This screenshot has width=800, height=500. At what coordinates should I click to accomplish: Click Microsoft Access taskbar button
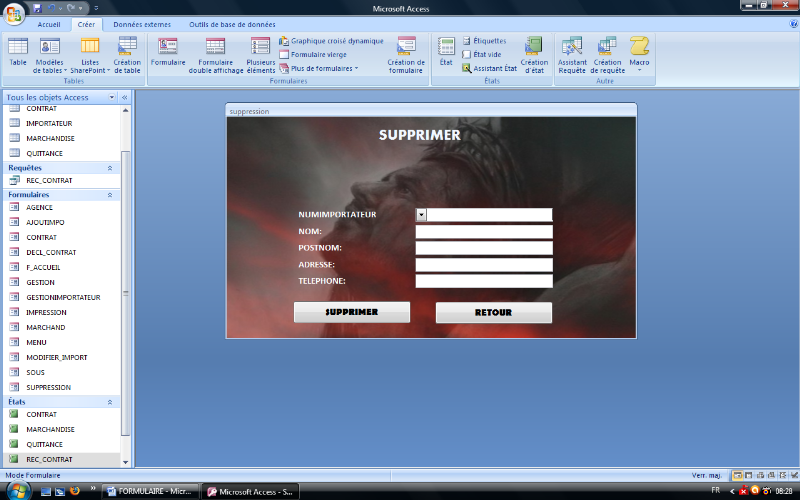250,492
